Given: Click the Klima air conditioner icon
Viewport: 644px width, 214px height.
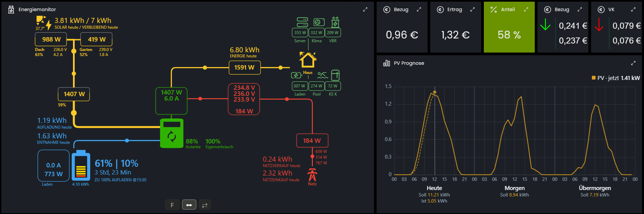Looking at the screenshot, I should [319, 22].
